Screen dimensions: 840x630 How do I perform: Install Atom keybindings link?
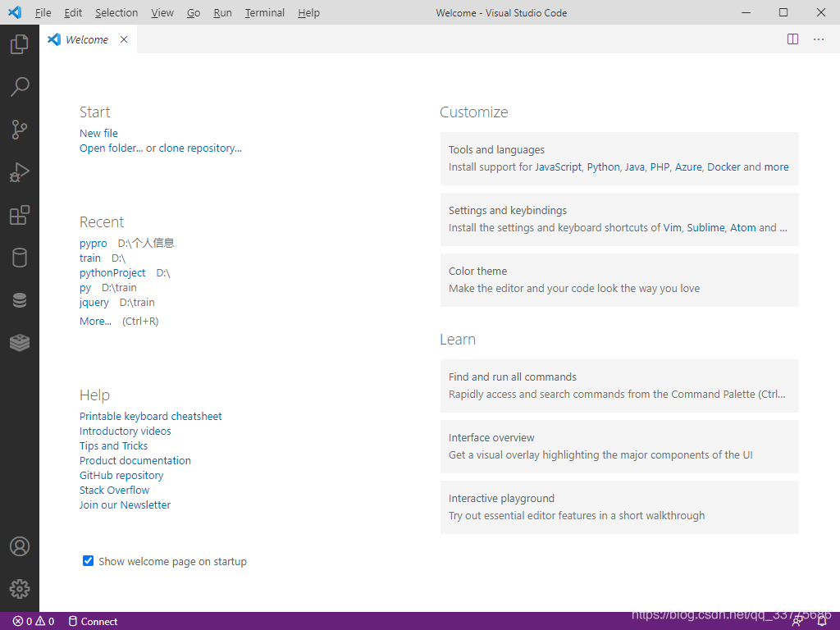(743, 228)
